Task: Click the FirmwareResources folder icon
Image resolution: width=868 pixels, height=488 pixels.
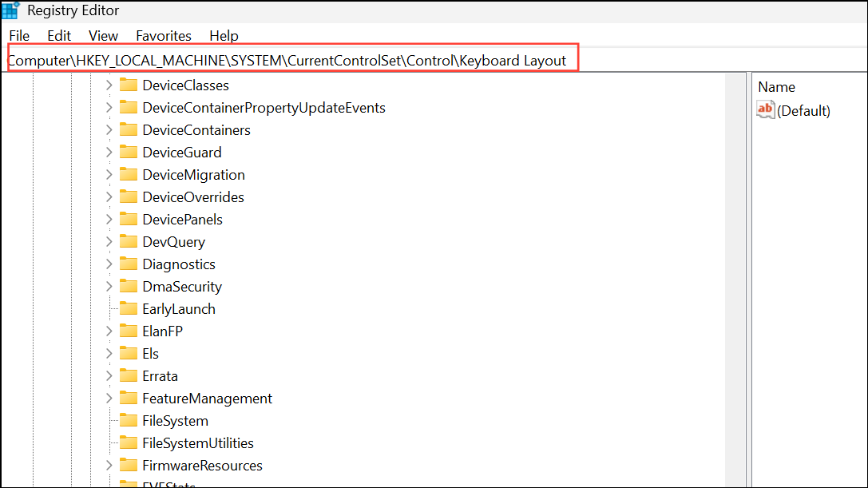Action: (129, 465)
